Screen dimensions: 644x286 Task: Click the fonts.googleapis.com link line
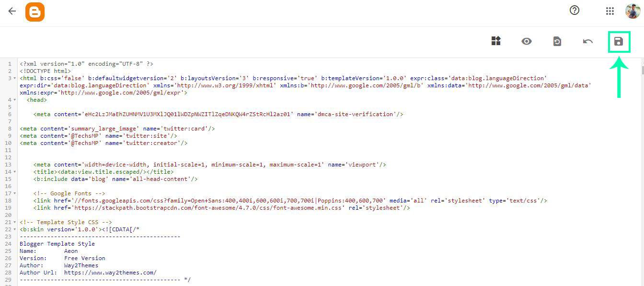click(x=290, y=201)
